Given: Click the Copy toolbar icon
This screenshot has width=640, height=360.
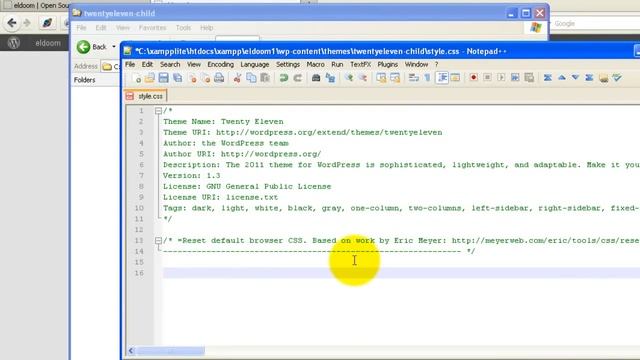Looking at the screenshot, I should point(251,78).
